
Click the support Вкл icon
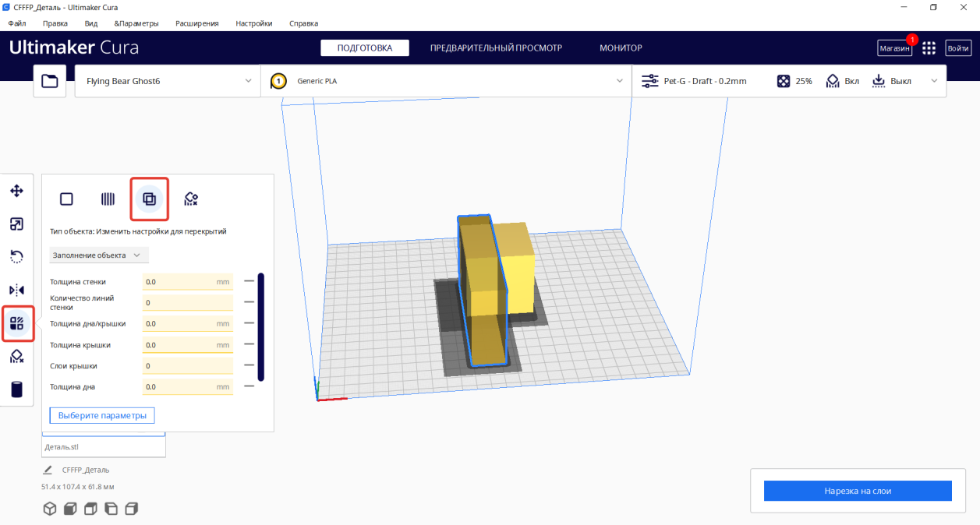(833, 81)
